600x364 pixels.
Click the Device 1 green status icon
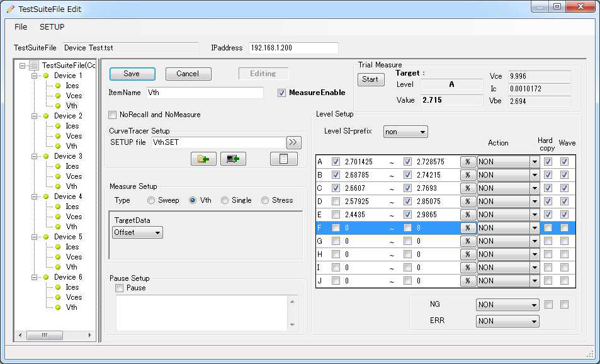(x=46, y=76)
